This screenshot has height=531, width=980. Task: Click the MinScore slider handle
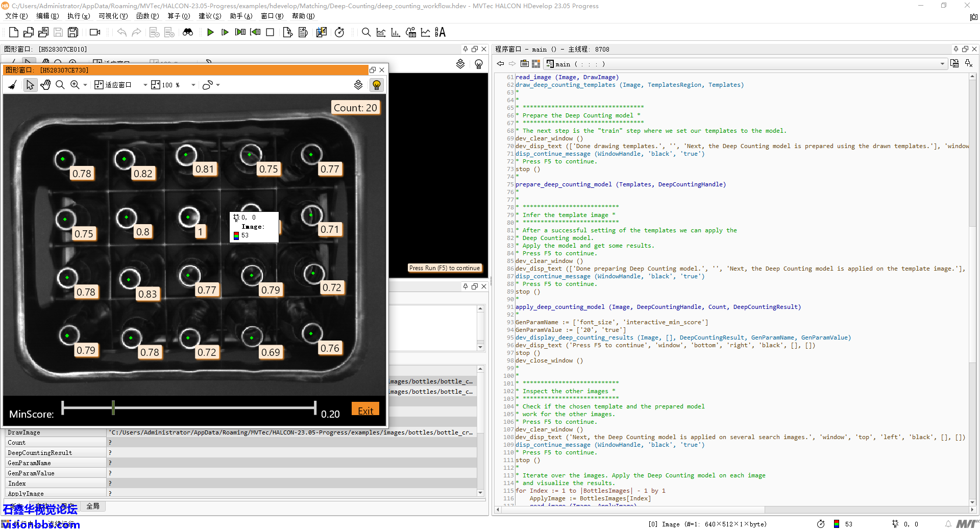click(113, 407)
